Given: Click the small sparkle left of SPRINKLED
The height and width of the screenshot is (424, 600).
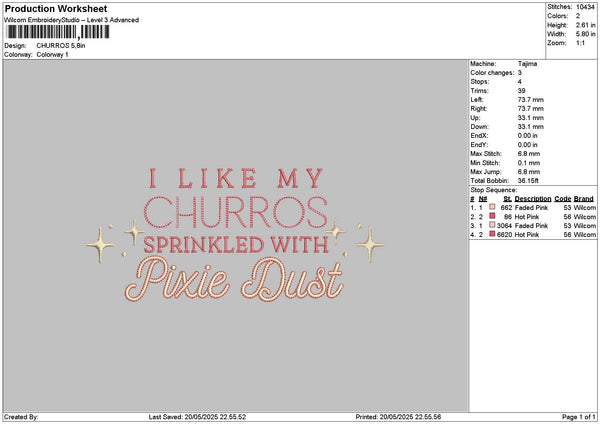Looking at the screenshot, I should [x=132, y=233].
